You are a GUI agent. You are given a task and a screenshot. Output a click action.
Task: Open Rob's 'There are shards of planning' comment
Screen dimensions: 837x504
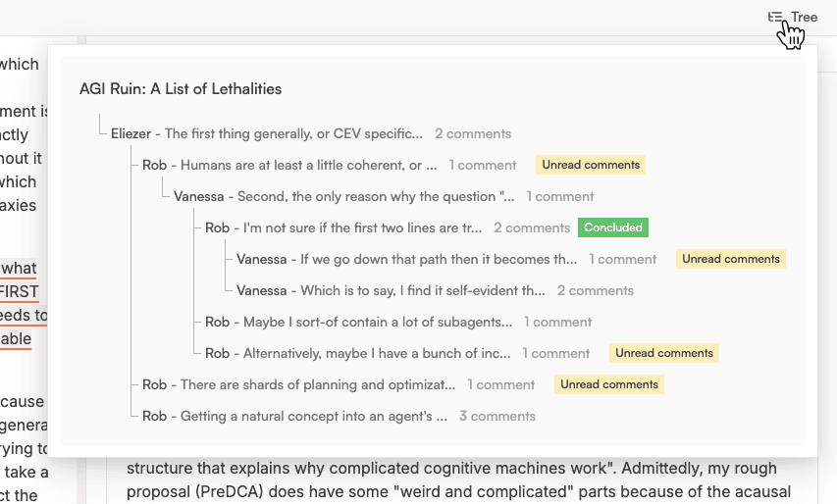coord(299,384)
